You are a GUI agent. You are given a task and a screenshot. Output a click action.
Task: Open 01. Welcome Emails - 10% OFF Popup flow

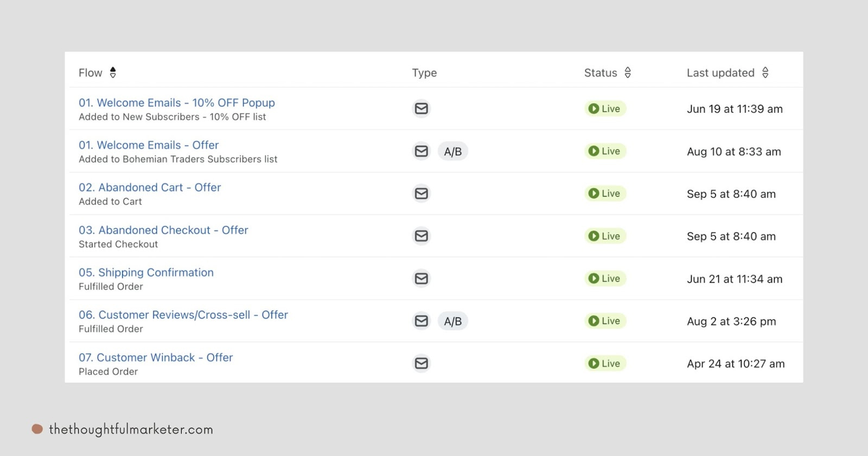pyautogui.click(x=177, y=103)
